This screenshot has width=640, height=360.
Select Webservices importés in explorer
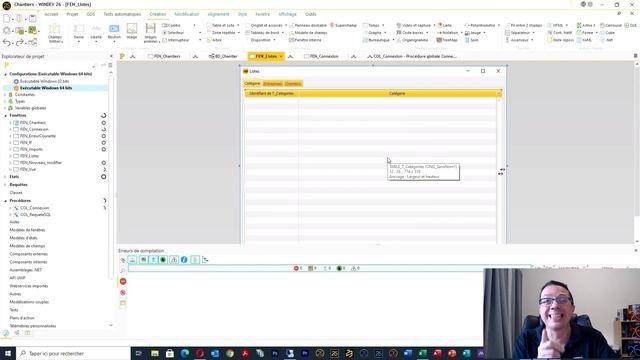tap(29, 286)
